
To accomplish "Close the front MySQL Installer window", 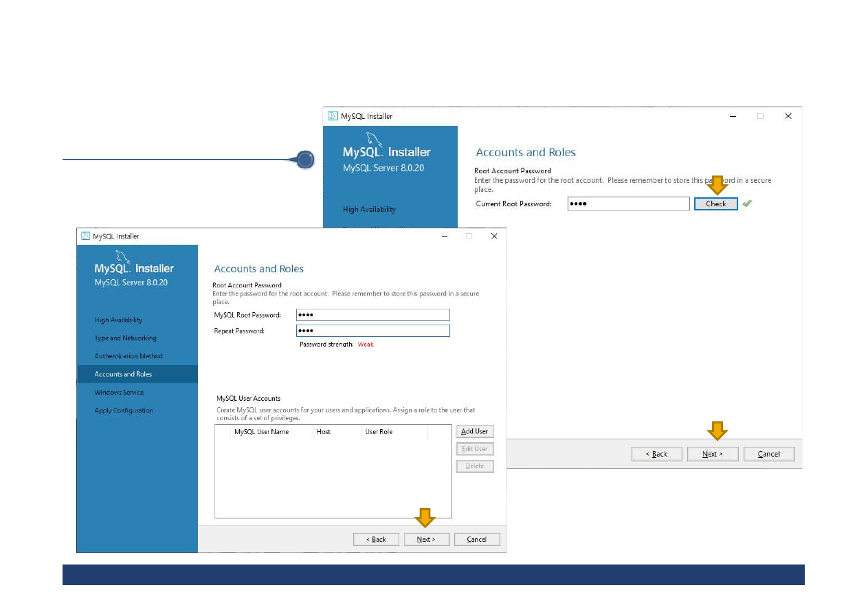I will click(x=493, y=236).
